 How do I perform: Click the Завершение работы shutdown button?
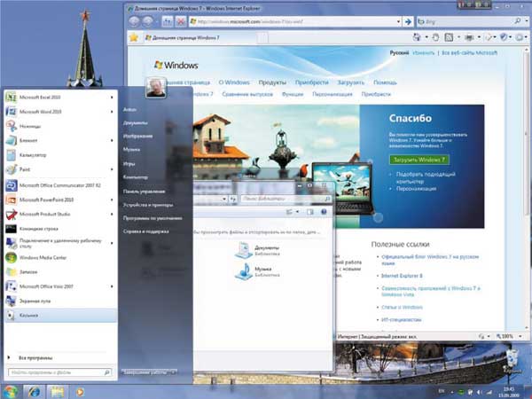click(x=145, y=372)
